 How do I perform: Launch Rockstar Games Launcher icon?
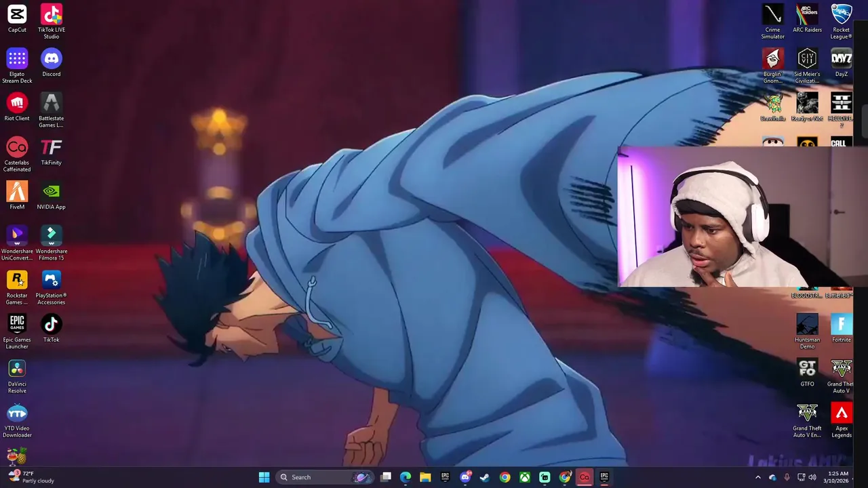17,287
